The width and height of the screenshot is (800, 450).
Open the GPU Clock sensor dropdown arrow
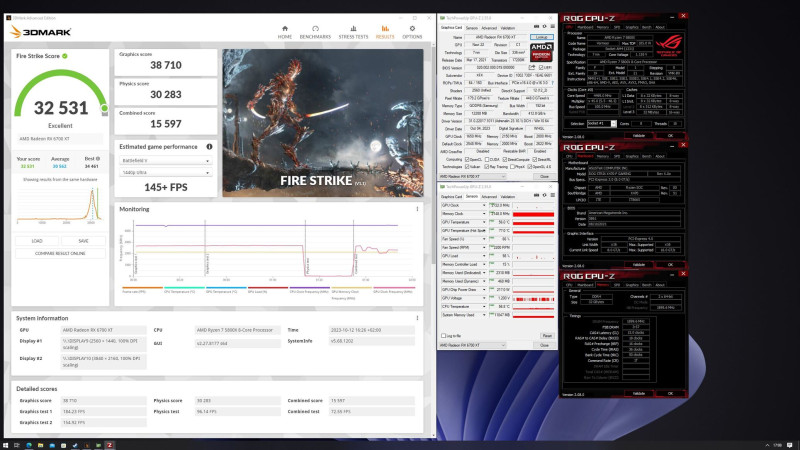(x=484, y=206)
